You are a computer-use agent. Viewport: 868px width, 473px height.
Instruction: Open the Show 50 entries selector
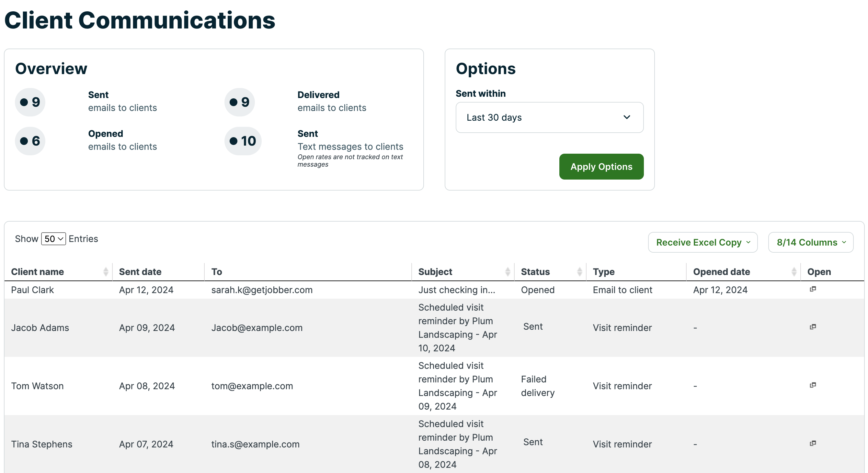(53, 239)
